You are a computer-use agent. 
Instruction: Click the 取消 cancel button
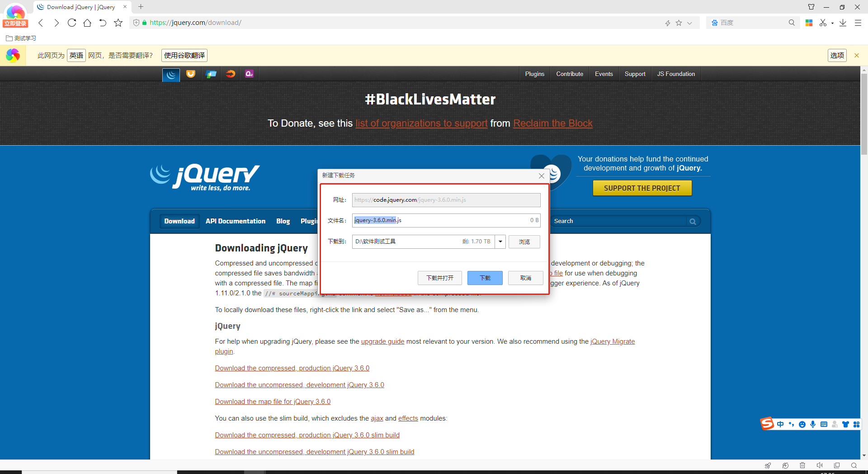526,278
